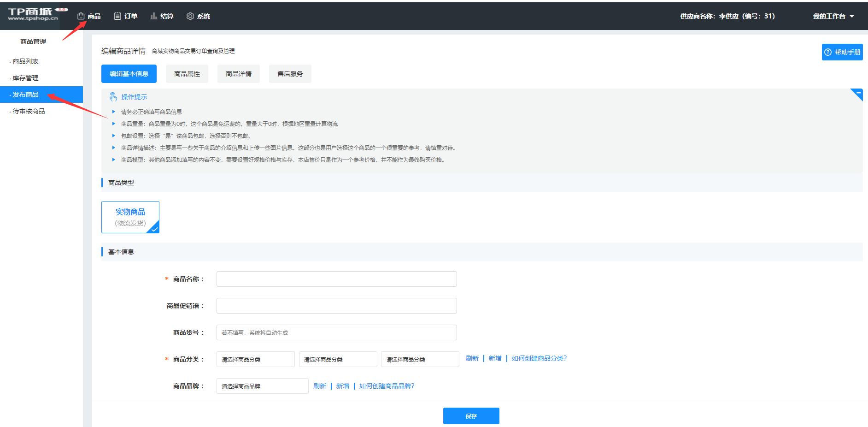Switch to the 售后服务 tab
Screen dimensions: 868x427
[290, 74]
